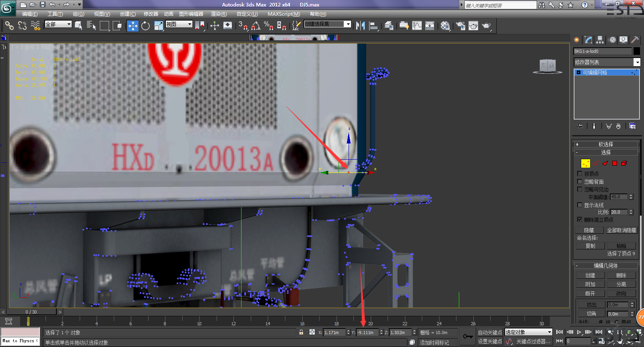This screenshot has height=347, width=644.
Task: Activate the Select and Move tool
Action: [132, 25]
